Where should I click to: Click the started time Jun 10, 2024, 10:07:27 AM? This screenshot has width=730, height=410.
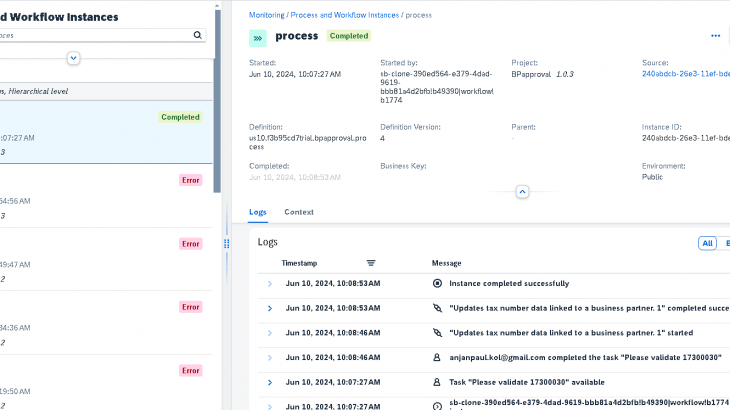coord(295,74)
